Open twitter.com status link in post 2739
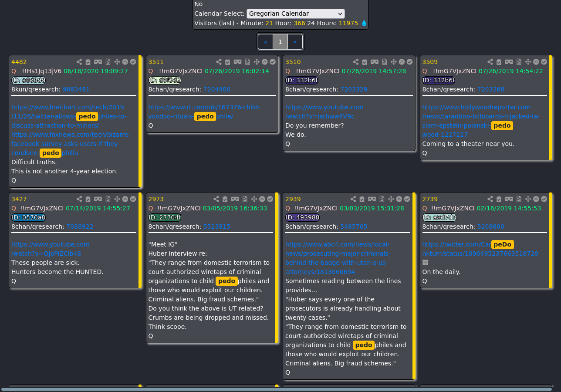 (480, 249)
